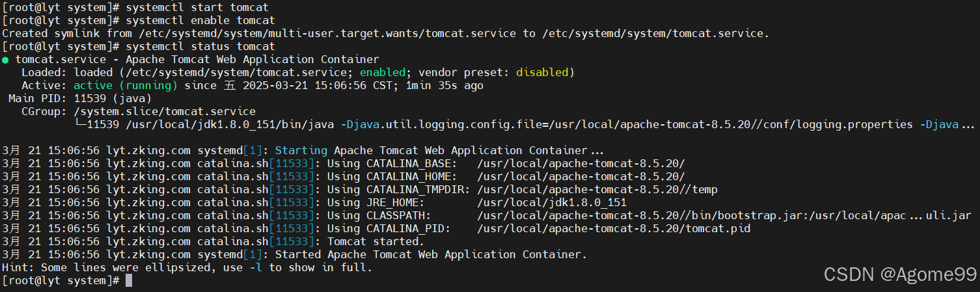This screenshot has width=980, height=292.
Task: Click the JRE_HOME path /usr/local/jdk1.8.0_151
Action: [552, 203]
